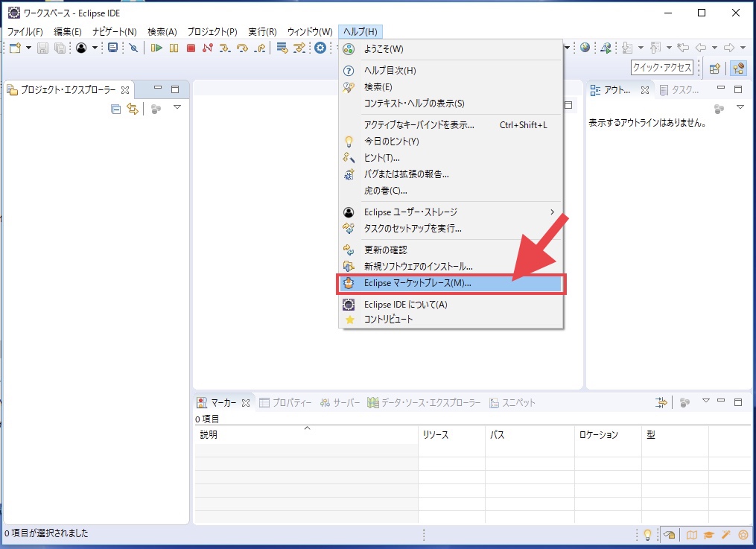
Task: Click the Next Annotation icon
Action: pos(627,47)
